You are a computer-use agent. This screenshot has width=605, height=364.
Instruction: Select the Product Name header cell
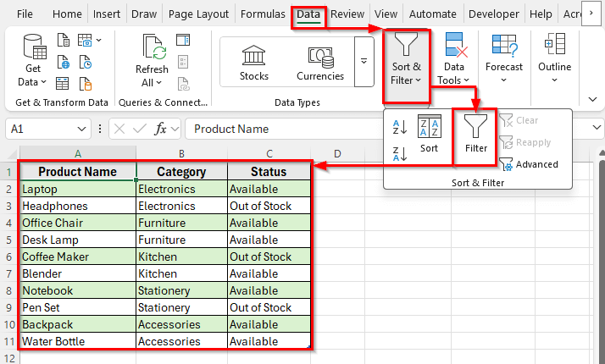tap(78, 172)
